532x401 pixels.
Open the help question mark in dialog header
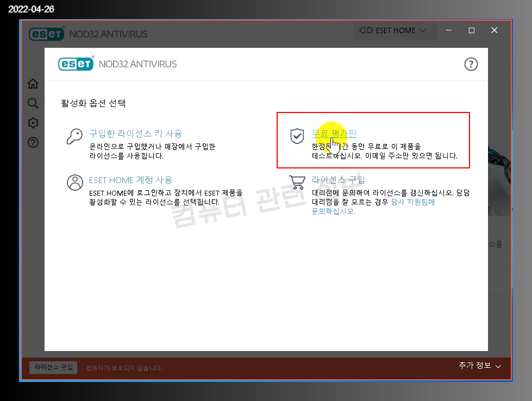[x=471, y=64]
